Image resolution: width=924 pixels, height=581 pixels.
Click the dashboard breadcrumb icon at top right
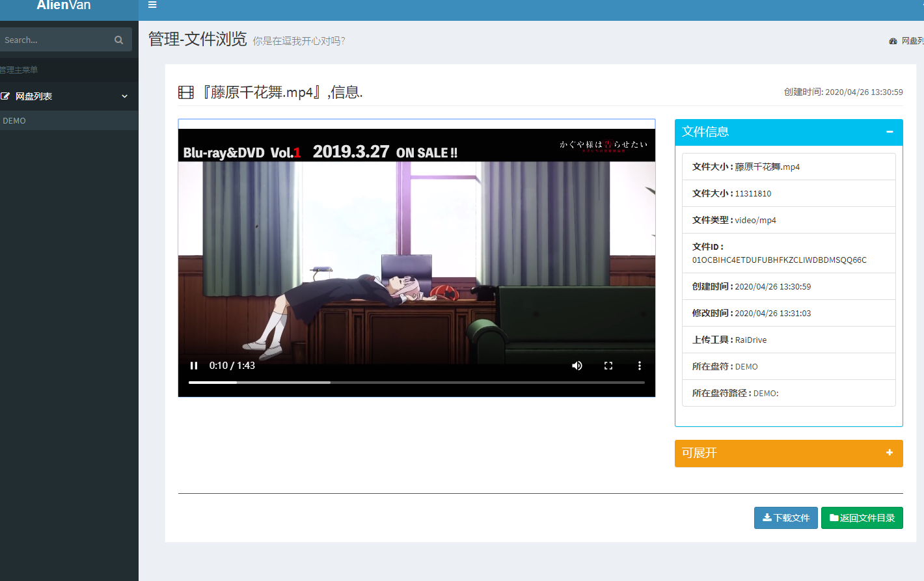[893, 41]
